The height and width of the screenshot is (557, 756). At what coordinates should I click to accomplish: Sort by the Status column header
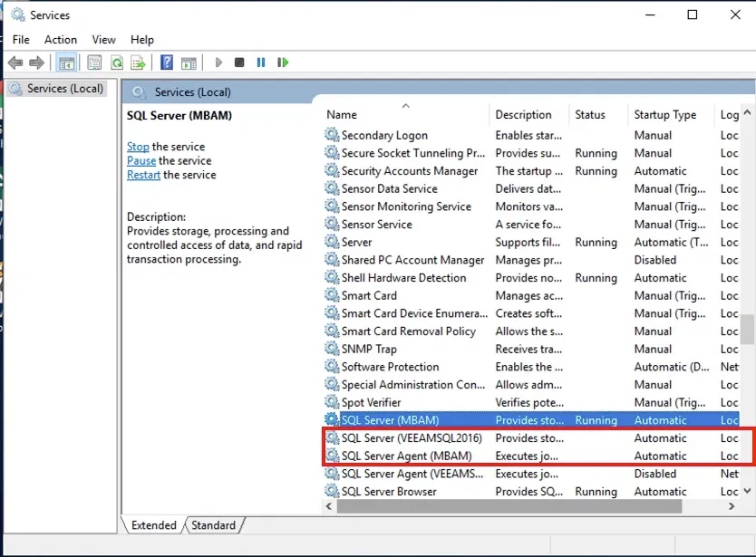coord(598,115)
